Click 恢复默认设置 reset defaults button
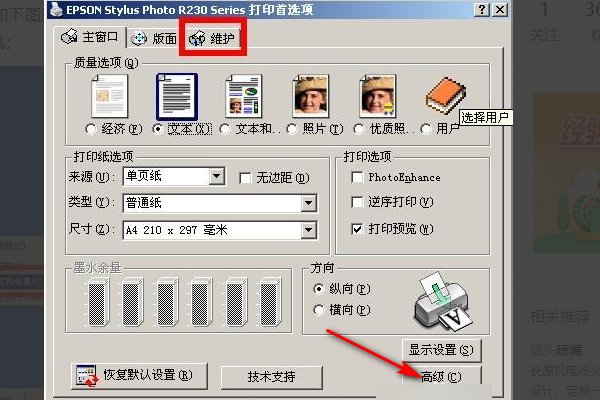Screen dimensions: 600x400 click(x=139, y=376)
